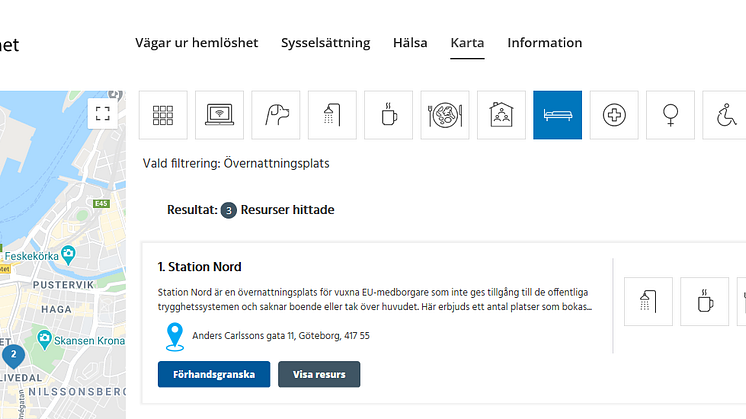Filter by shower icon in filter bar

332,115
